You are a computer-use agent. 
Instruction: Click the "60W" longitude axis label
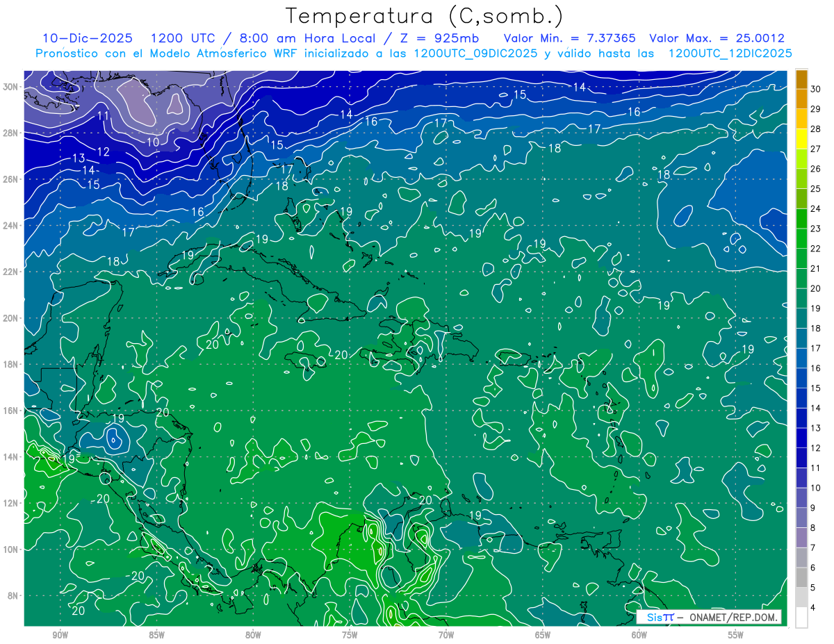(x=639, y=635)
